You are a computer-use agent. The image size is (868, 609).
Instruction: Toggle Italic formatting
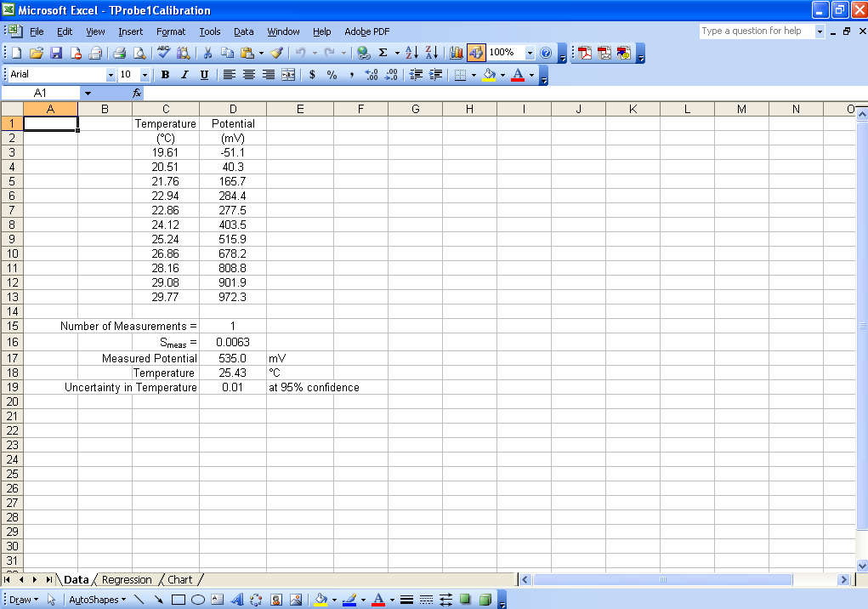(184, 75)
